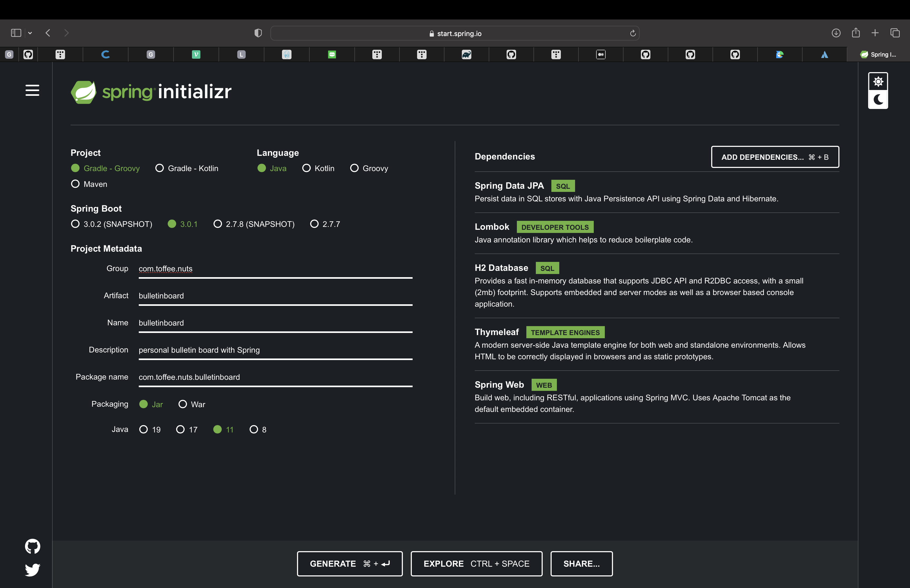Select the H2 Database dependency entry

[656, 286]
